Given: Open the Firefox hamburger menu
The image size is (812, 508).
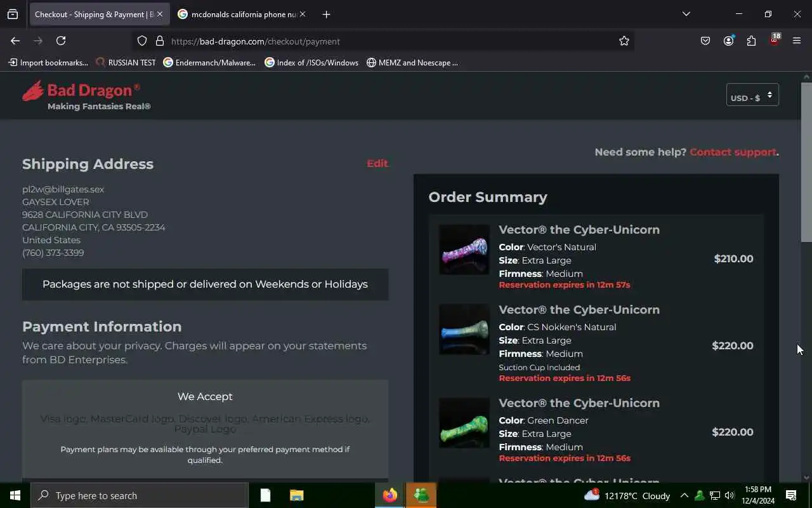Looking at the screenshot, I should coord(797,41).
